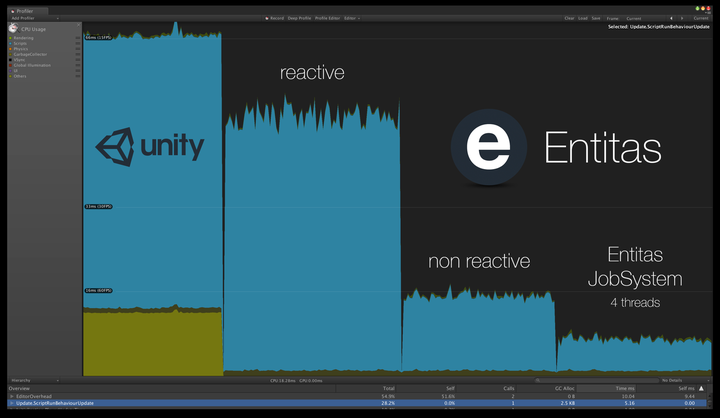Step to the next frame arrow
Screen dimensions: 720x418
[682, 18]
